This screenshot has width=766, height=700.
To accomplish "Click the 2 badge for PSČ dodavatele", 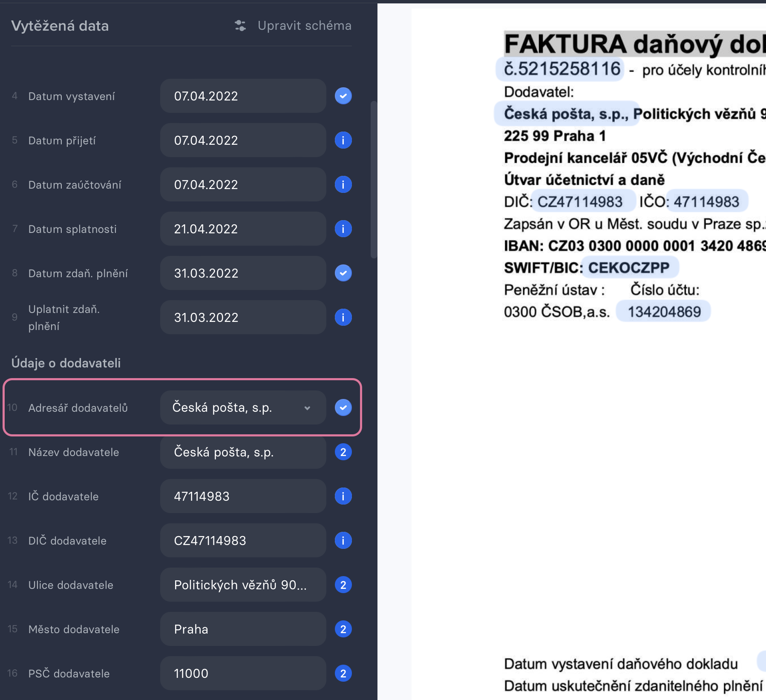I will point(343,673).
